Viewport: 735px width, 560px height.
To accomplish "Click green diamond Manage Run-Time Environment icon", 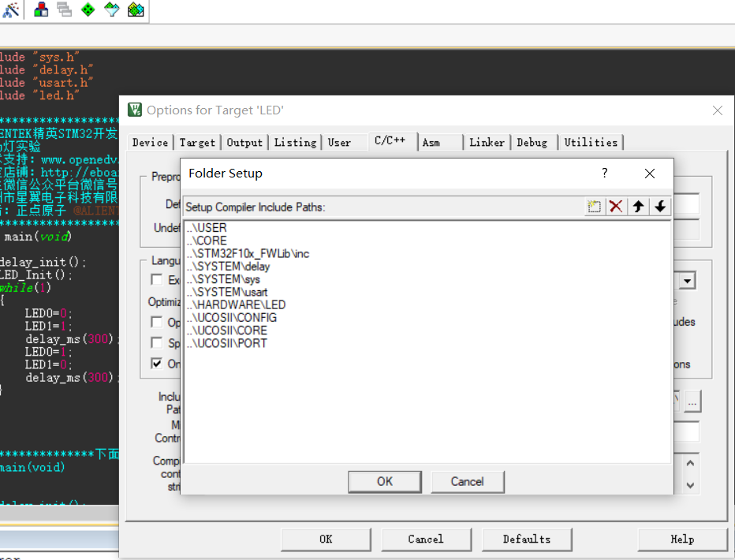I will (x=88, y=9).
